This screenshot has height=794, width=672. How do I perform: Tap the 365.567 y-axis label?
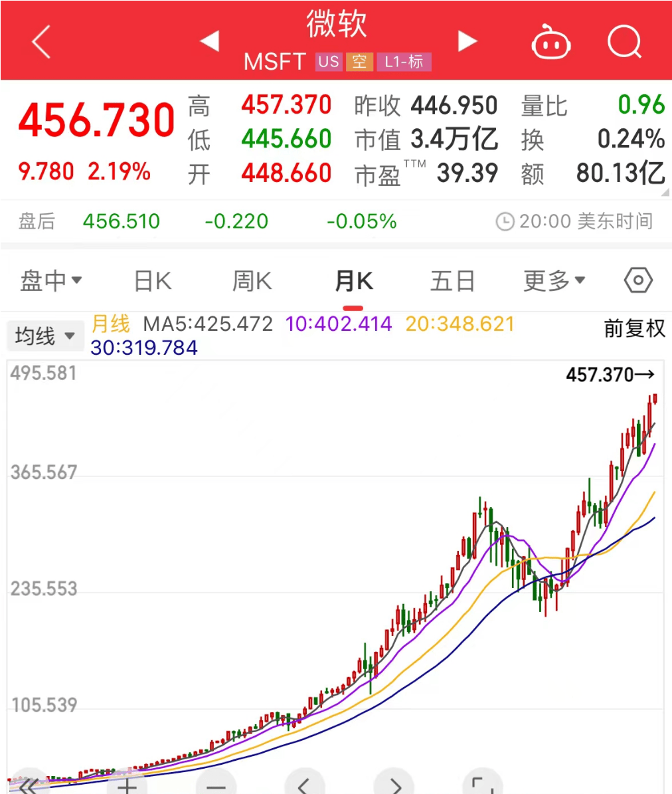[x=44, y=472]
